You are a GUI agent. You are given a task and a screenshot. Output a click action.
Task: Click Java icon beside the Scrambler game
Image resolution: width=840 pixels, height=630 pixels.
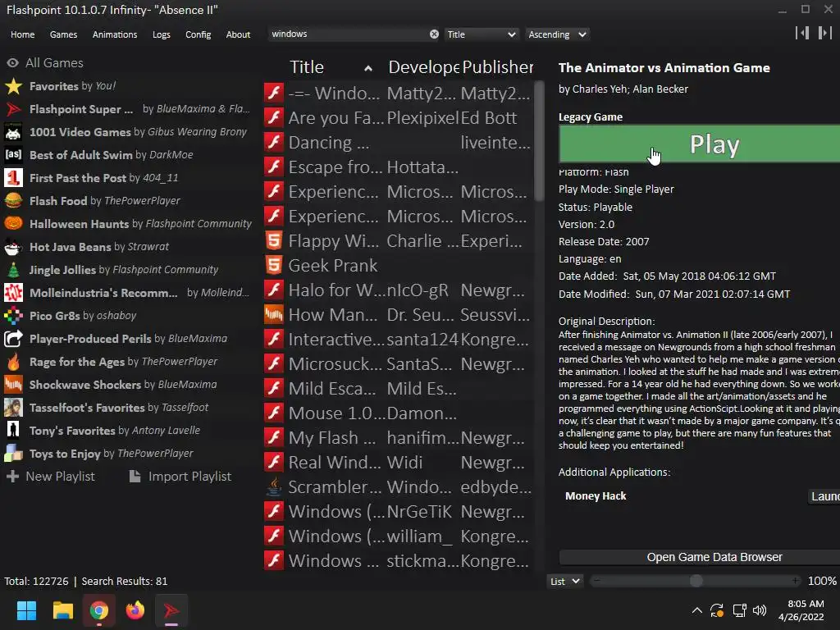tap(274, 487)
